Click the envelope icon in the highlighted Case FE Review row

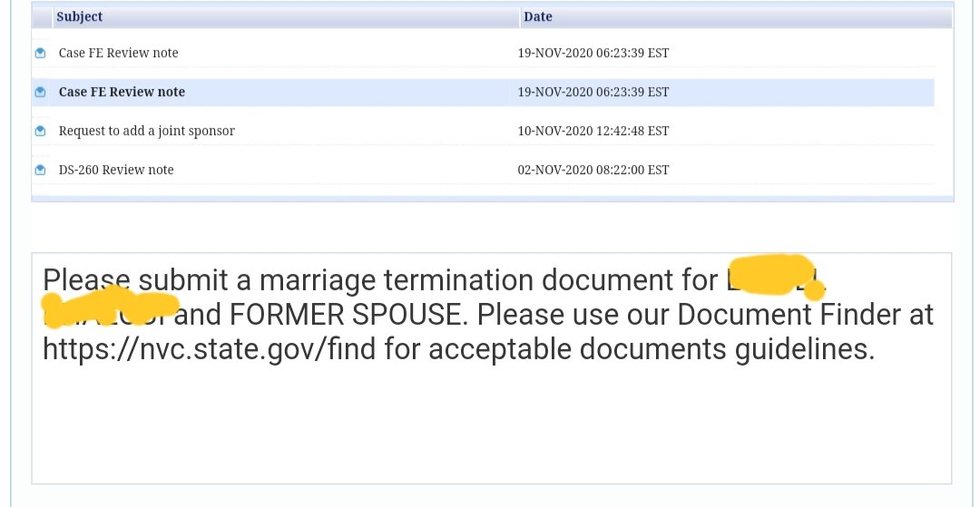41,93
